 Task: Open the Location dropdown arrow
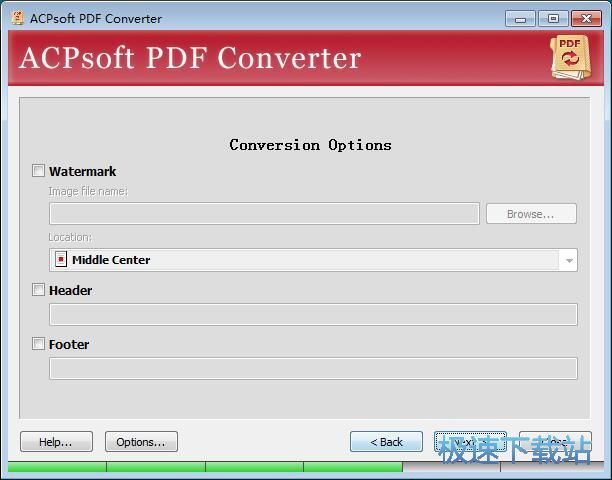(x=569, y=260)
